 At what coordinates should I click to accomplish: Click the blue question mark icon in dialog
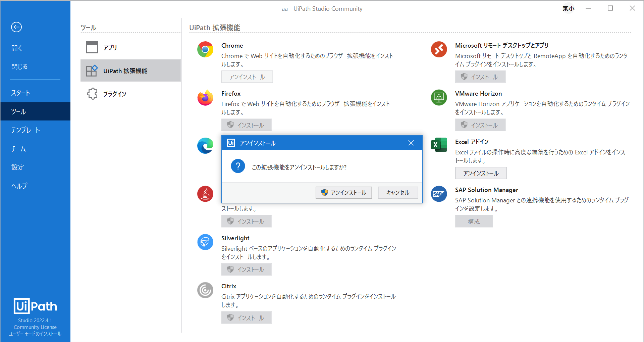[x=238, y=166]
